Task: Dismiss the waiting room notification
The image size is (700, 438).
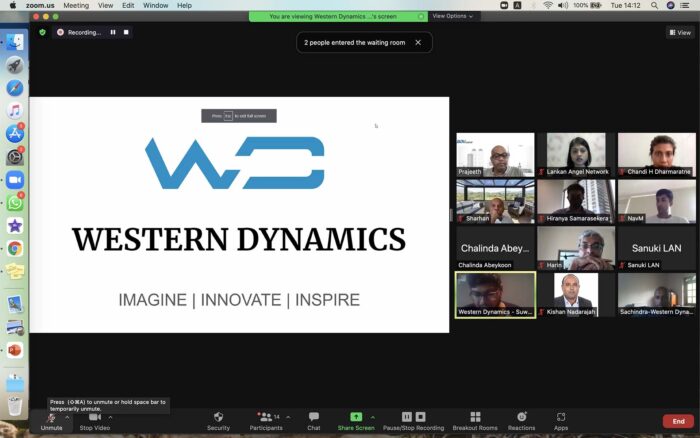Action: (x=419, y=42)
